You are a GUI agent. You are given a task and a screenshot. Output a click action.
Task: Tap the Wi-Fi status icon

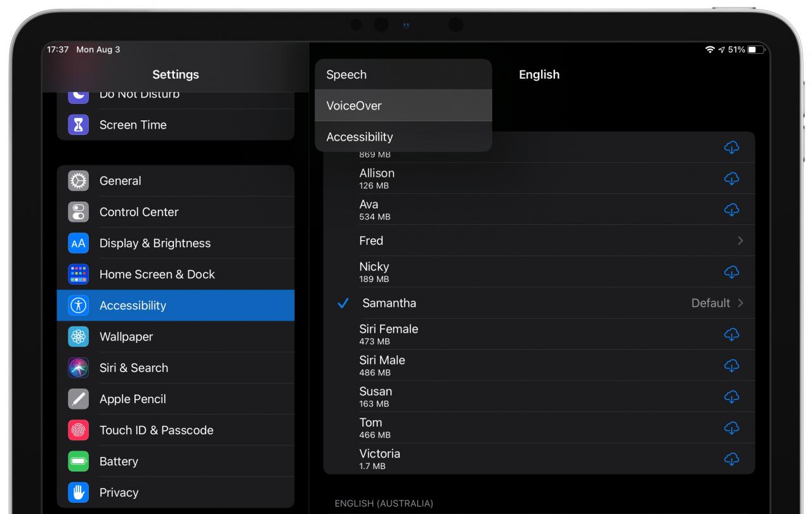(x=710, y=49)
